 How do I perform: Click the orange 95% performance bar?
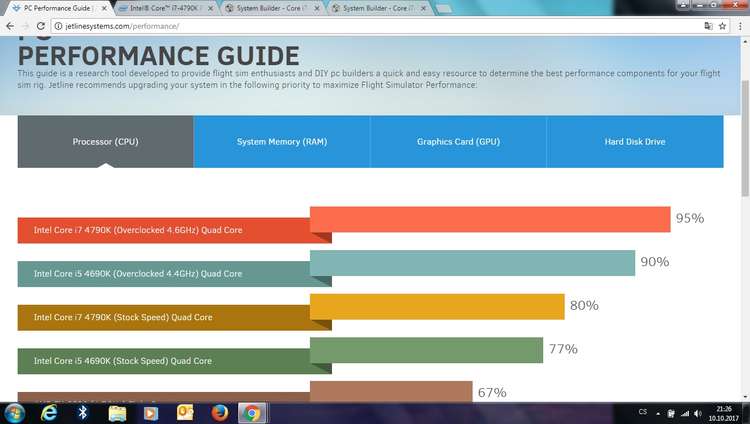click(490, 219)
